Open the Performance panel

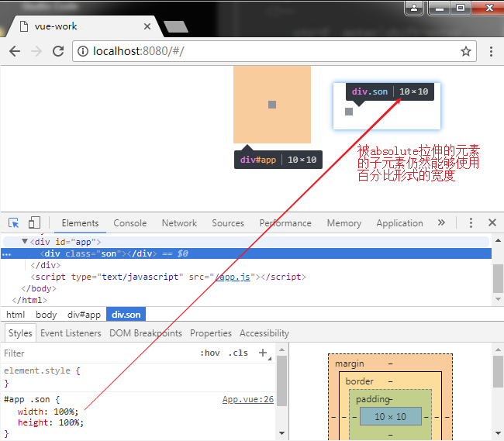click(x=285, y=223)
